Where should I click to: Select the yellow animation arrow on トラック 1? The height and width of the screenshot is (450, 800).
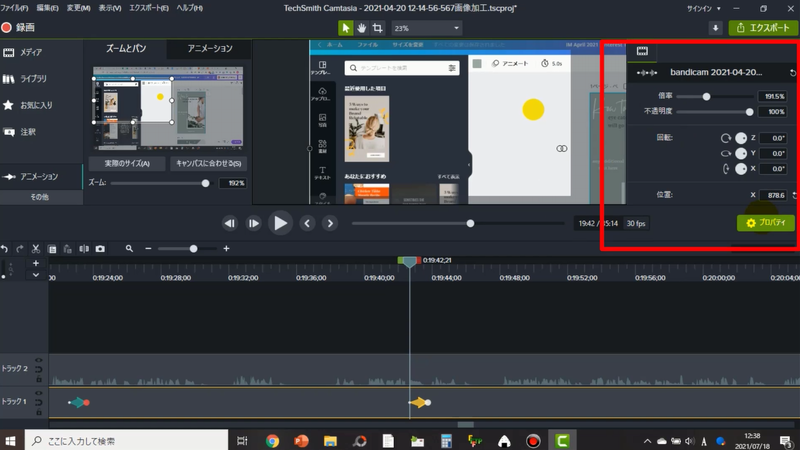[419, 403]
